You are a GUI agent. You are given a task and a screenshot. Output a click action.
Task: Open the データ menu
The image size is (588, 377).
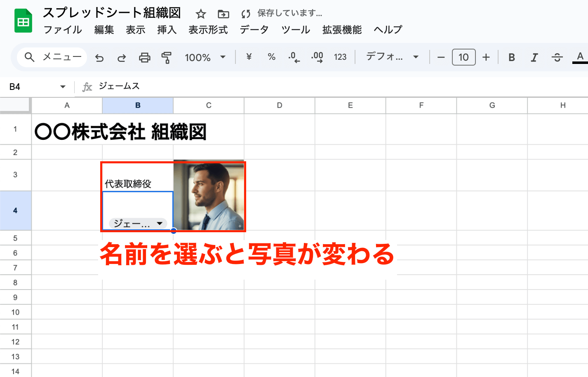254,30
